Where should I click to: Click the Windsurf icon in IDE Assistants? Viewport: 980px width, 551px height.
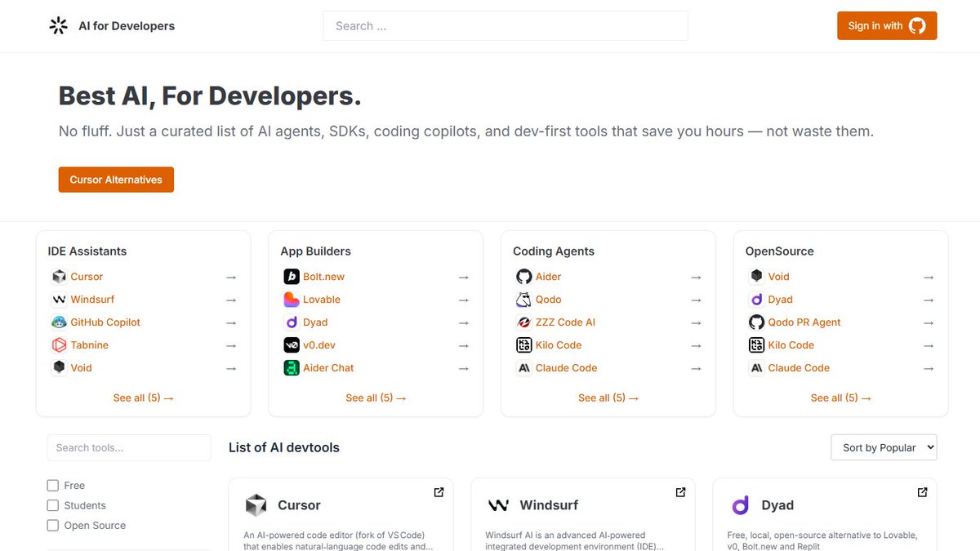tap(59, 300)
